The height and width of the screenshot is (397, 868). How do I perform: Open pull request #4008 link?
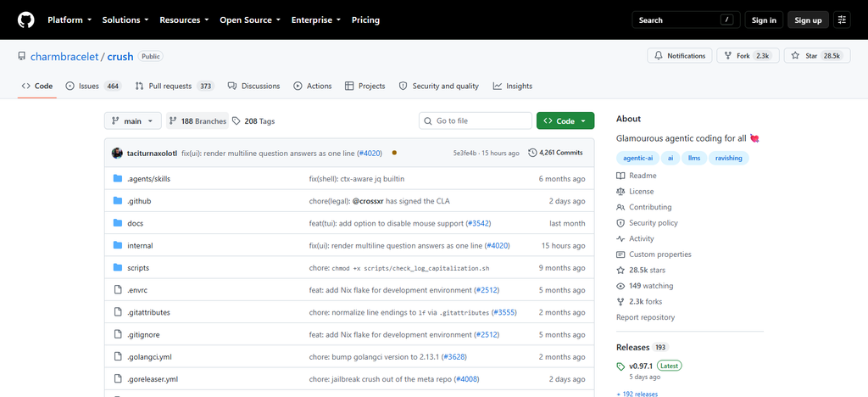click(x=466, y=378)
